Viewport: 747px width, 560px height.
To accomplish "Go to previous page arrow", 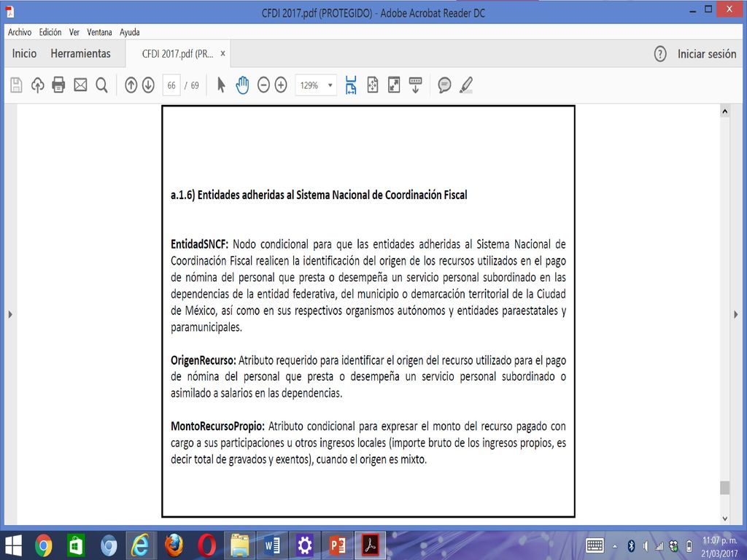I will pos(131,85).
